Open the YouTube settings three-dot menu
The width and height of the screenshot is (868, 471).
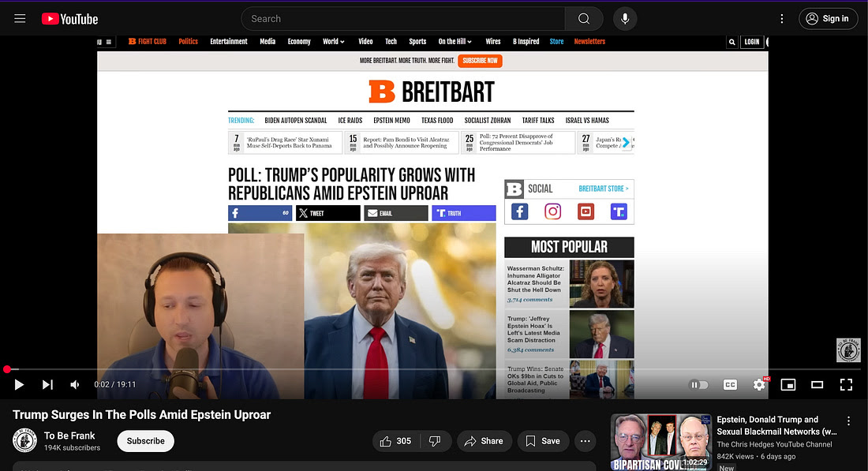point(782,19)
